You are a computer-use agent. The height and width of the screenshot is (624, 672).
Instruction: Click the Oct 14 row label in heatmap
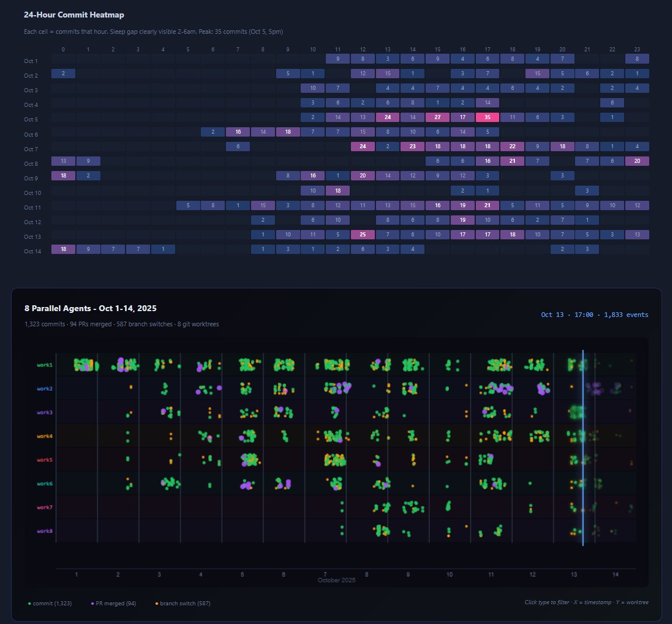point(33,251)
